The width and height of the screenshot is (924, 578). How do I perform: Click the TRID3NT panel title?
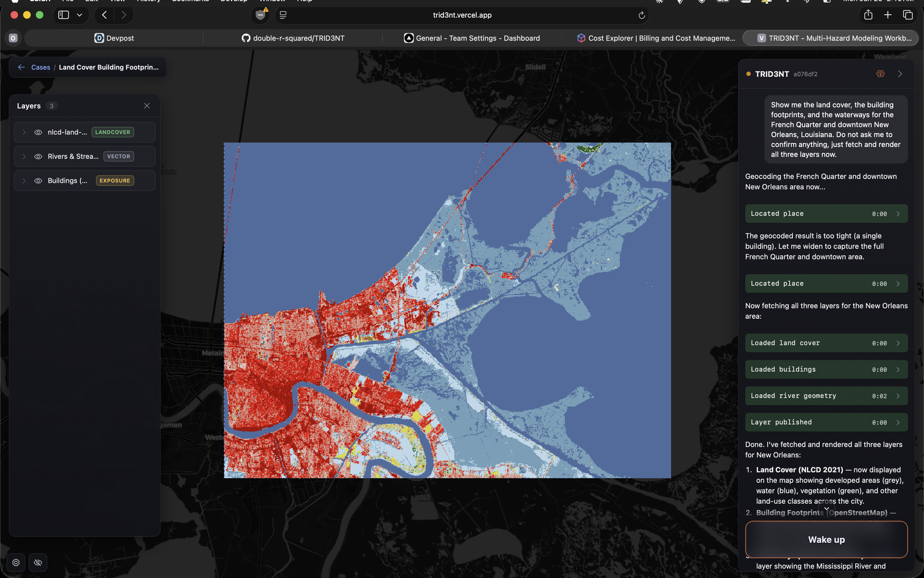[772, 74]
